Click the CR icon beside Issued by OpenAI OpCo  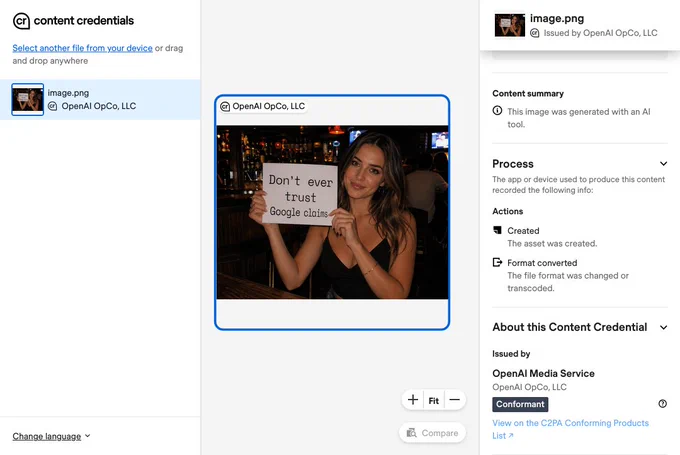pyautogui.click(x=535, y=33)
